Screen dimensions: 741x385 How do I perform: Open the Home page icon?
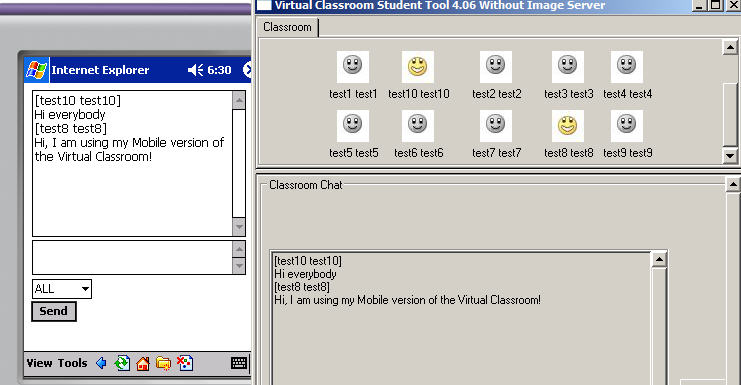coord(143,363)
